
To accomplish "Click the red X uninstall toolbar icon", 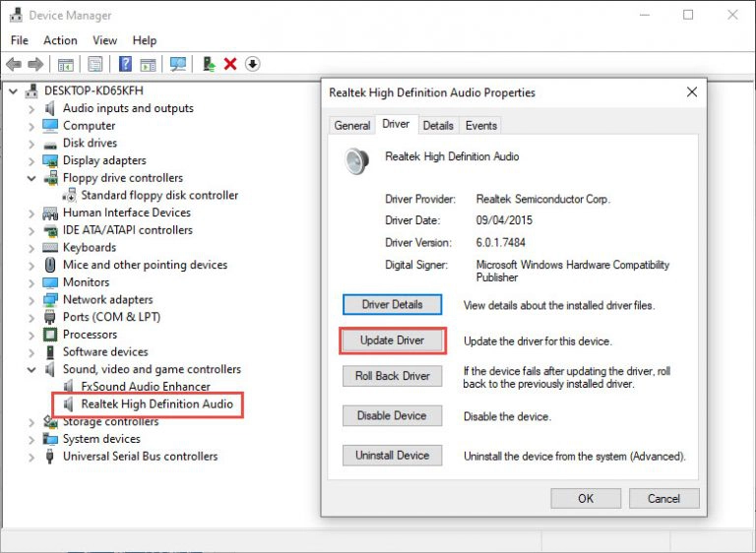I will [230, 64].
